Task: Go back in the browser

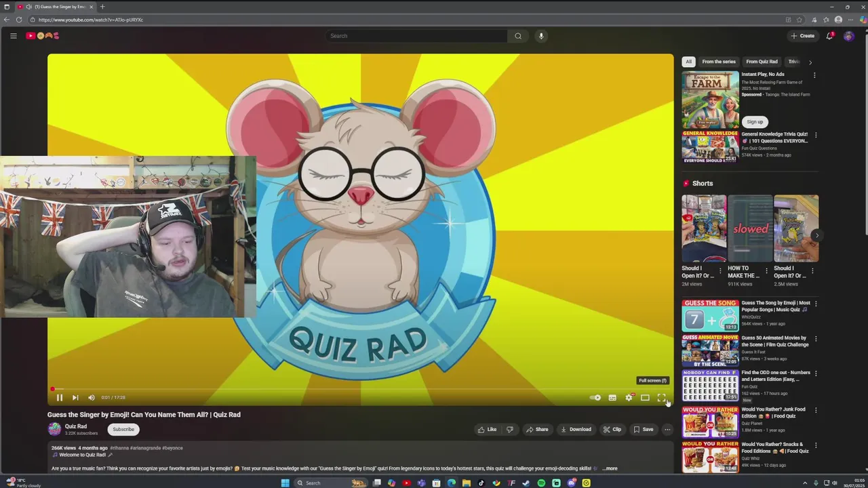Action: pyautogui.click(x=7, y=20)
